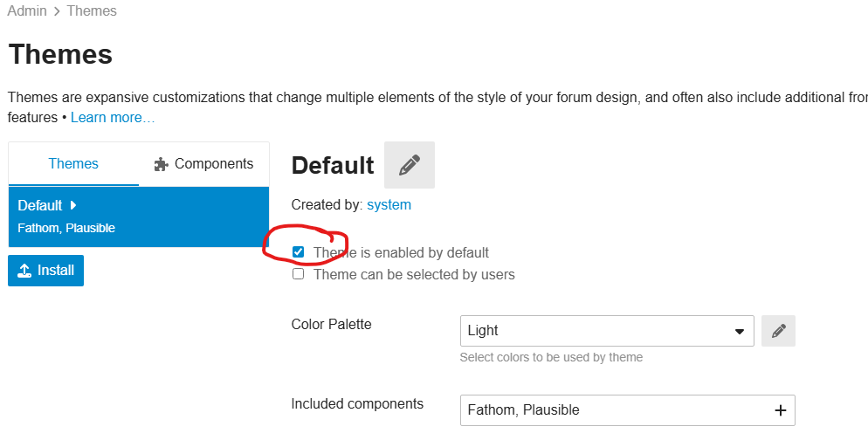Screen dimensions: 868x447
Task: Open the Learn more link
Action: tap(113, 117)
